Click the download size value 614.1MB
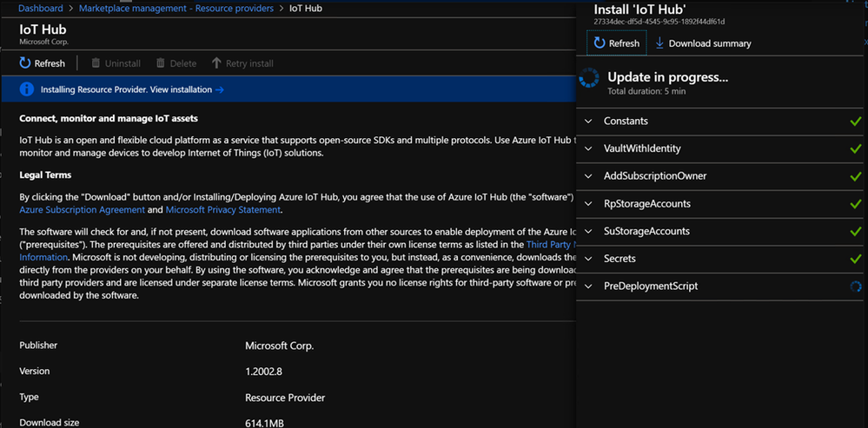This screenshot has height=428, width=868. coord(265,424)
